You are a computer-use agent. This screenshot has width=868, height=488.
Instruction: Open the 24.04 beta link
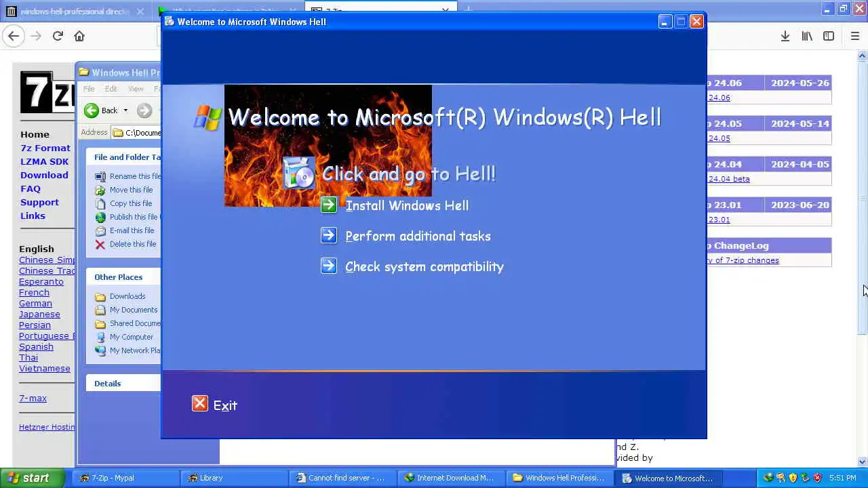pyautogui.click(x=729, y=179)
